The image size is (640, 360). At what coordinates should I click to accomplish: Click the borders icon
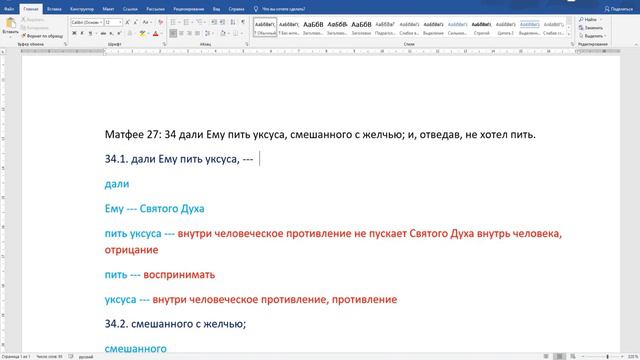[236, 33]
